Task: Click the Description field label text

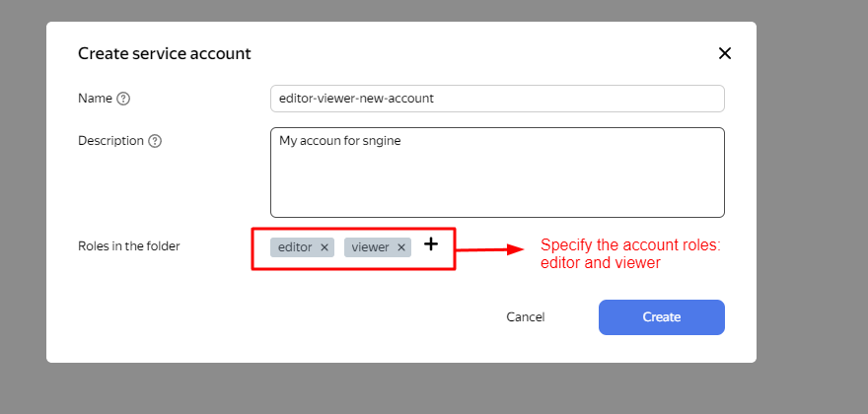Action: point(110,141)
